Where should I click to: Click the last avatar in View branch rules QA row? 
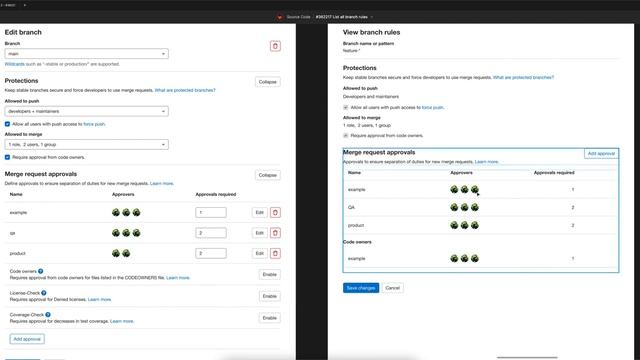474,207
